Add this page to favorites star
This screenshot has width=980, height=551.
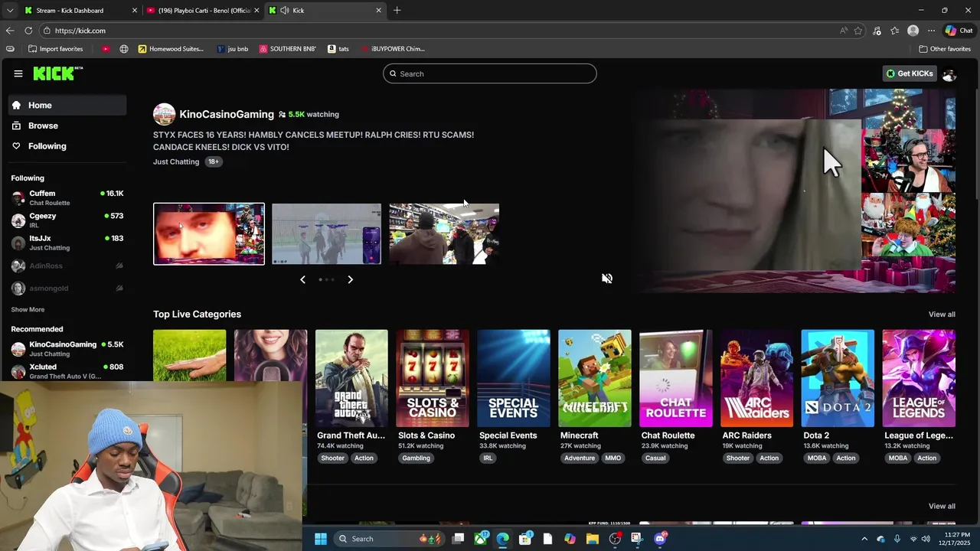tap(858, 31)
